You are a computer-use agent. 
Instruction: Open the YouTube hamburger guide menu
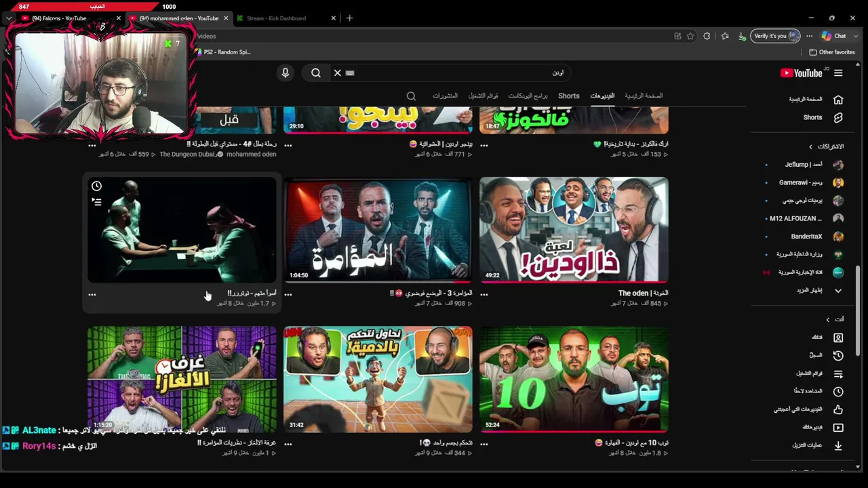838,73
